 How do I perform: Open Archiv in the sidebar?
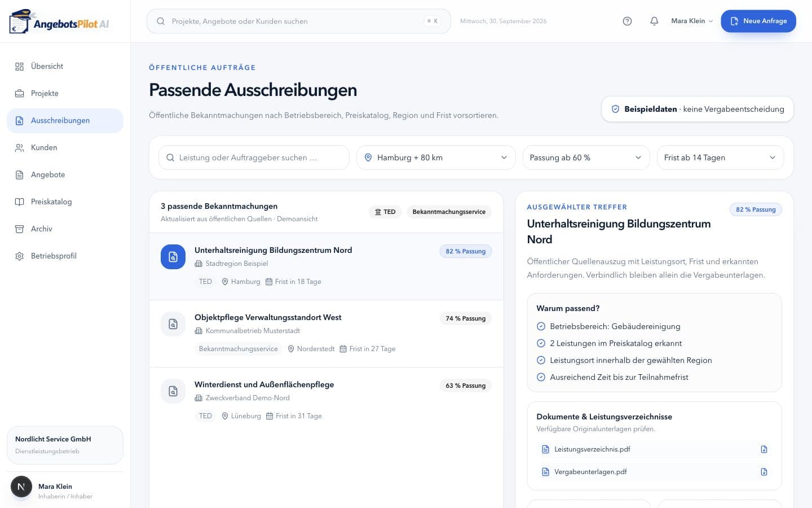pyautogui.click(x=65, y=229)
